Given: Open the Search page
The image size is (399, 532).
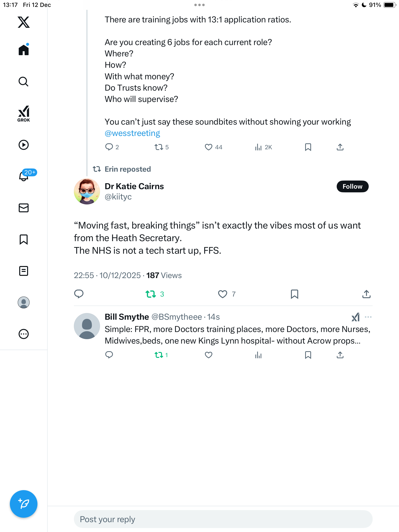Looking at the screenshot, I should click(x=24, y=82).
